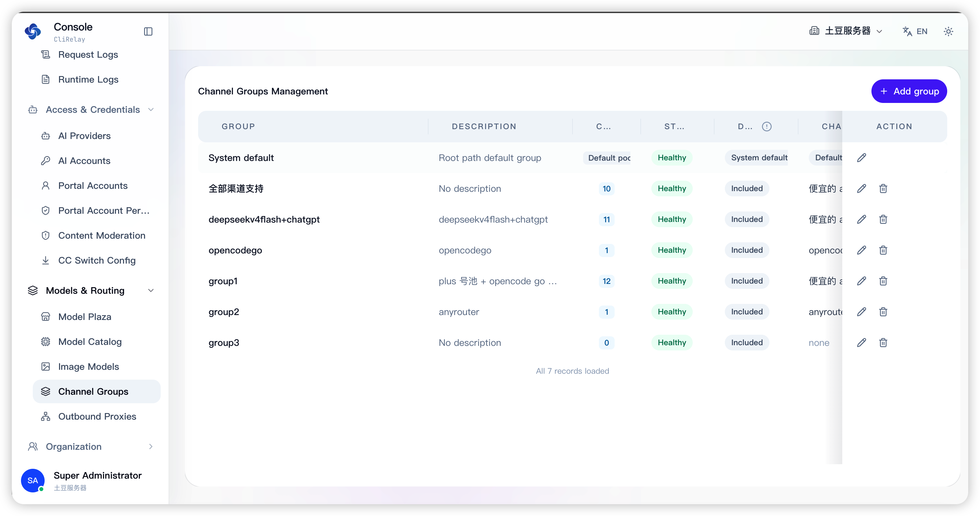Open CC Switch Config
Image resolution: width=980 pixels, height=516 pixels.
tap(97, 261)
